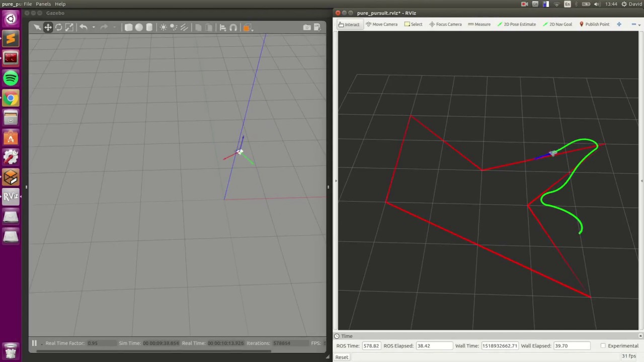This screenshot has width=644, height=362.
Task: Add a directional light in Gazebo
Action: [x=184, y=28]
